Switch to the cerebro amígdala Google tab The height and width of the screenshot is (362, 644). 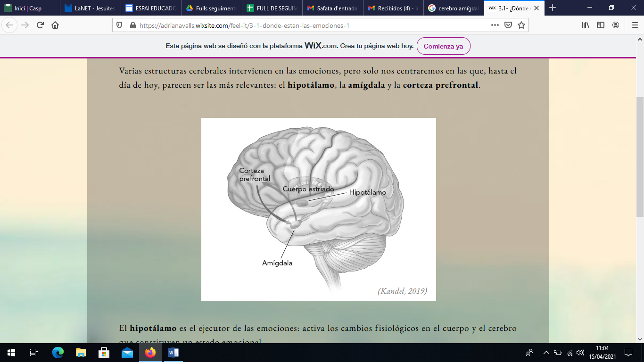(454, 8)
